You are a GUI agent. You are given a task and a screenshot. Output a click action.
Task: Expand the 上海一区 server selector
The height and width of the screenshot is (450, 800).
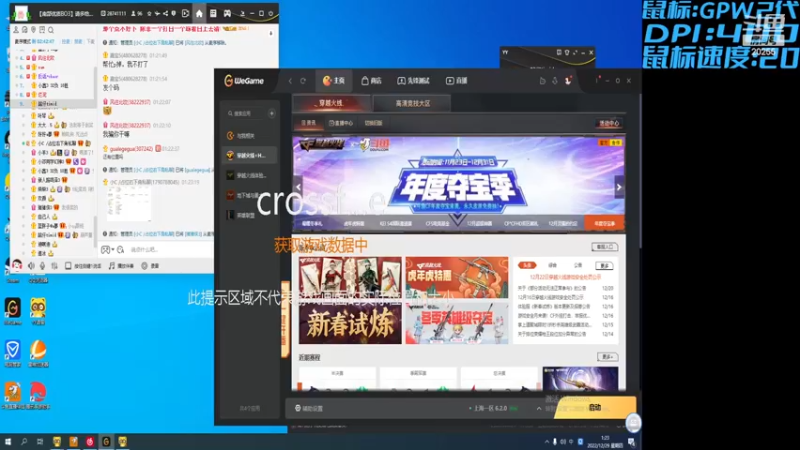(493, 408)
